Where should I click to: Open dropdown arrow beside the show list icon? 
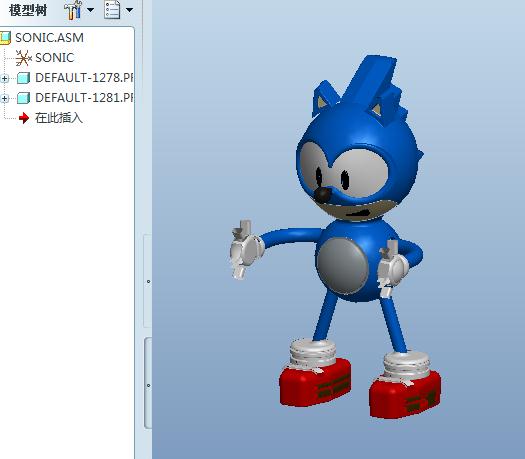coord(129,10)
